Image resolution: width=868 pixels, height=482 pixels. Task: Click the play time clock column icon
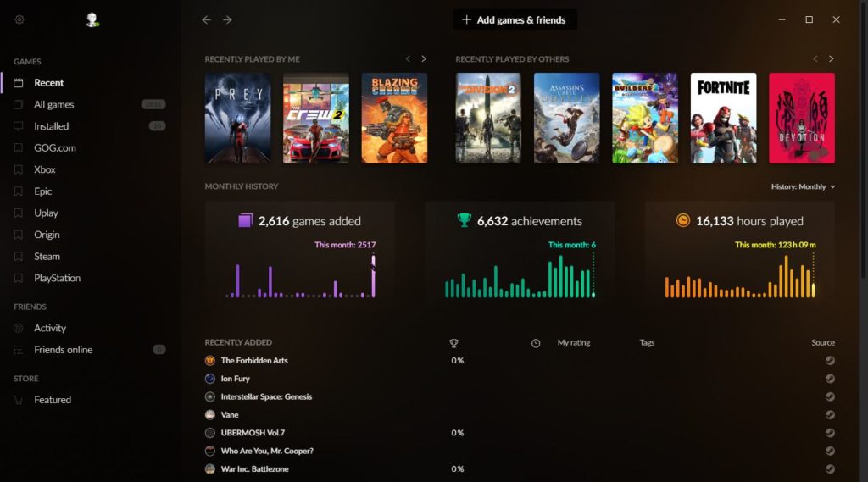coord(536,343)
